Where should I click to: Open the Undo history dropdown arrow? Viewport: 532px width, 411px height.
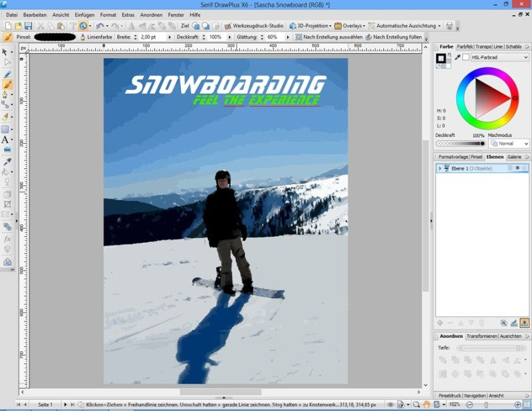107,26
